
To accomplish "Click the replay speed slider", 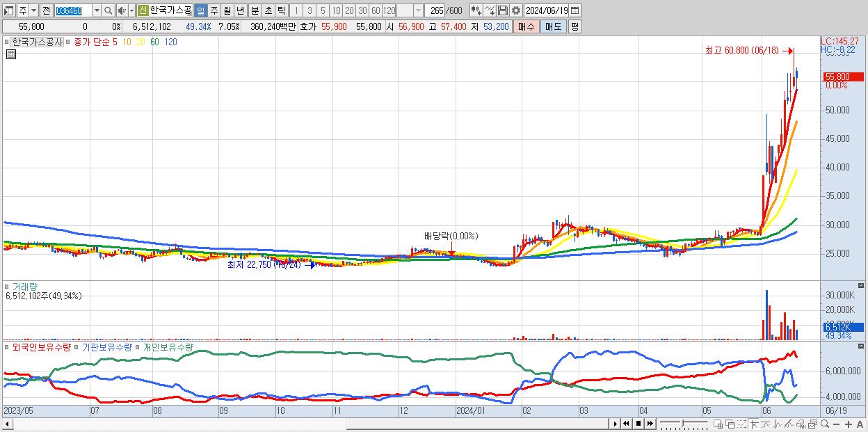I will point(684,424).
